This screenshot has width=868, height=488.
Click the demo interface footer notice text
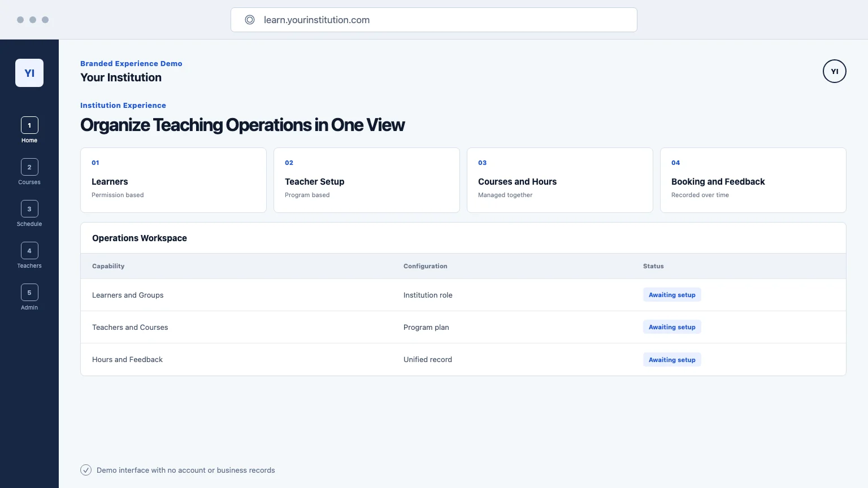pyautogui.click(x=186, y=470)
